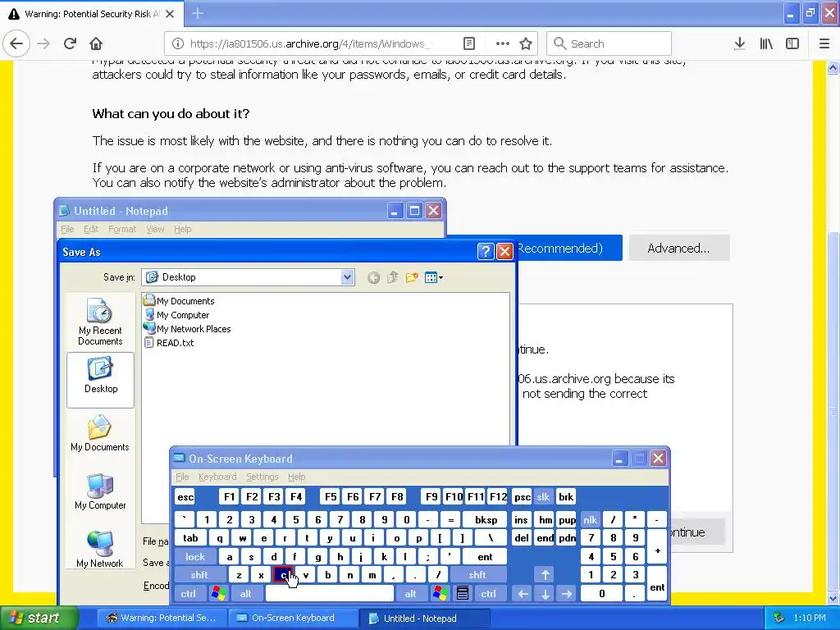Click application menu key on on-screen keyboard

tap(463, 594)
